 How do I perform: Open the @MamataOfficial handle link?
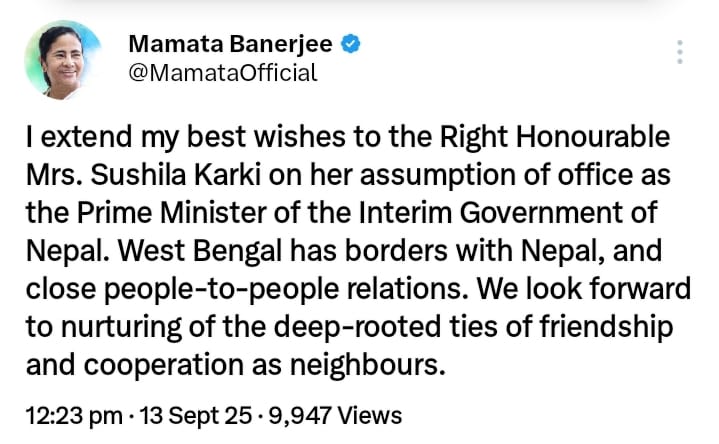click(222, 72)
